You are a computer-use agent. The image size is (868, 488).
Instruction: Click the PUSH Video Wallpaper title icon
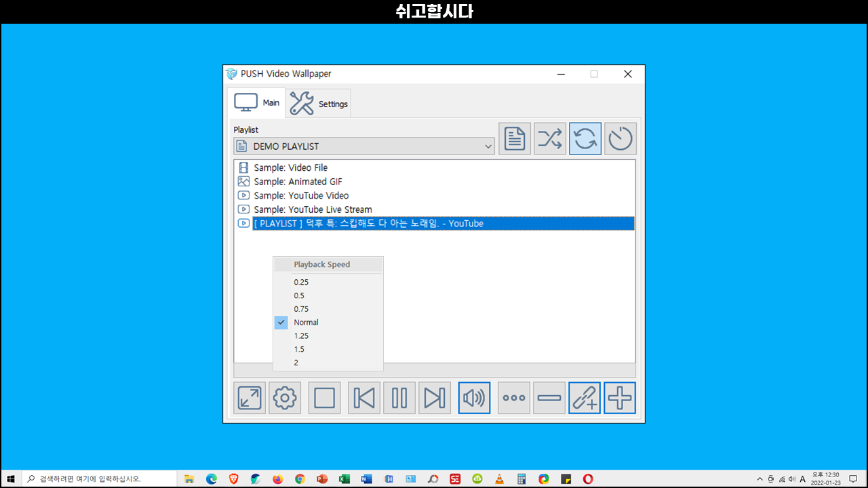click(231, 74)
